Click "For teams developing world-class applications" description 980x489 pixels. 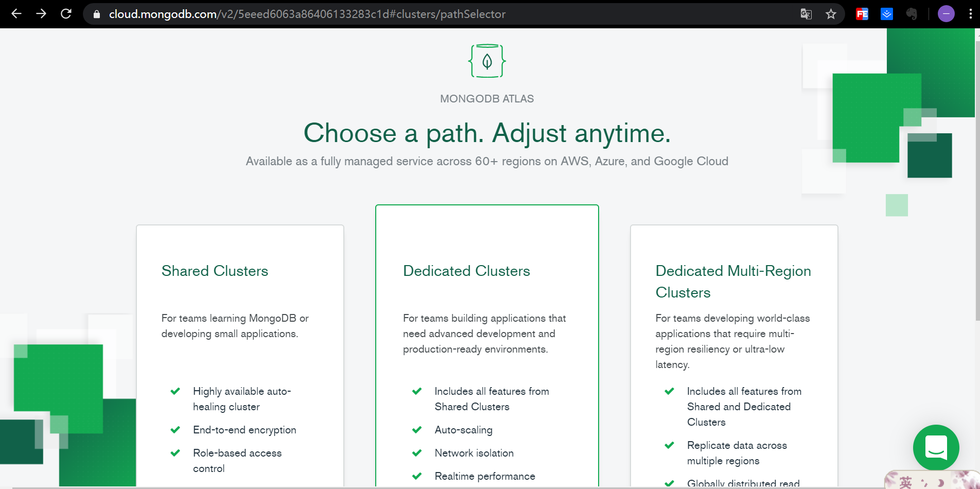732,341
